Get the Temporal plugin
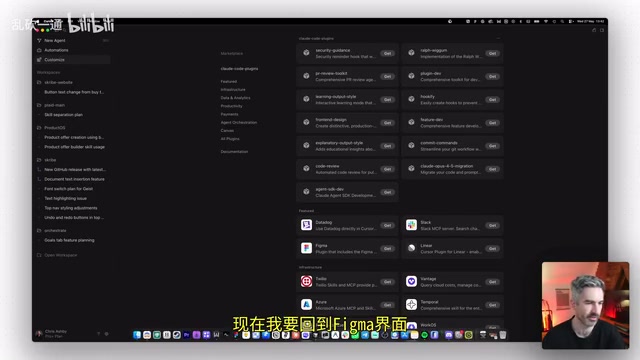The image size is (640, 360). coord(493,305)
